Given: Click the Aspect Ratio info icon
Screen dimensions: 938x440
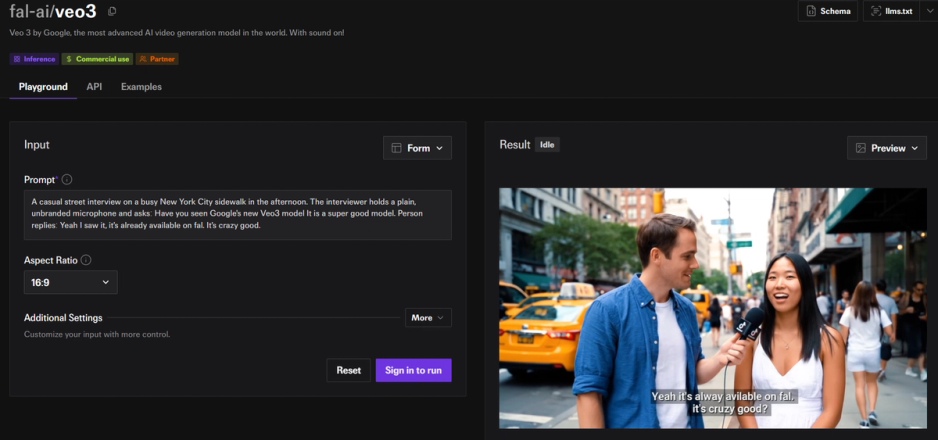Looking at the screenshot, I should click(x=86, y=260).
